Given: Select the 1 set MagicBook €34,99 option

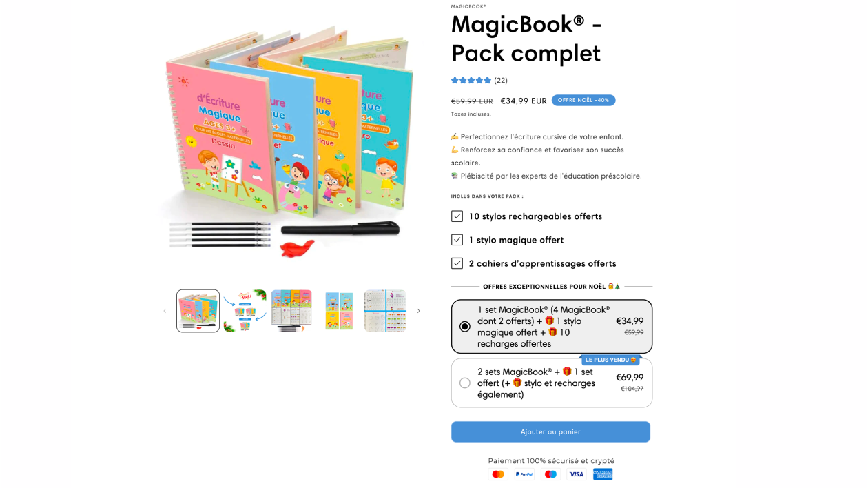Looking at the screenshot, I should tap(552, 327).
